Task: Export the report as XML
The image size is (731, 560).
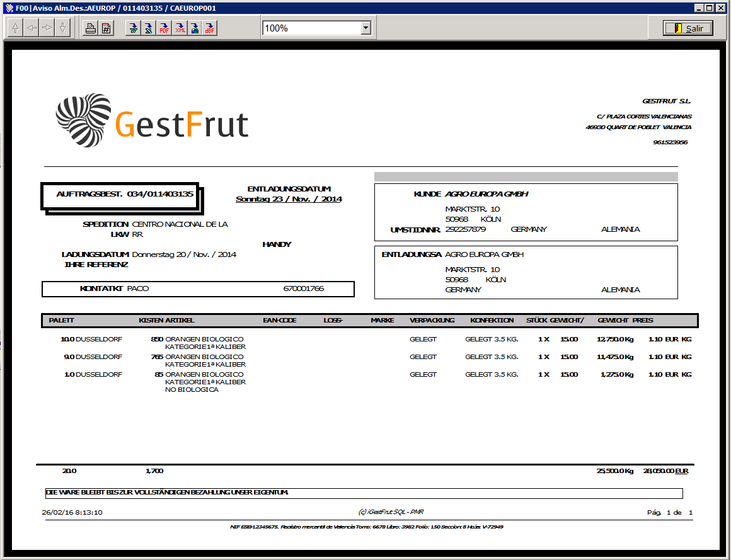Action: [x=180, y=28]
